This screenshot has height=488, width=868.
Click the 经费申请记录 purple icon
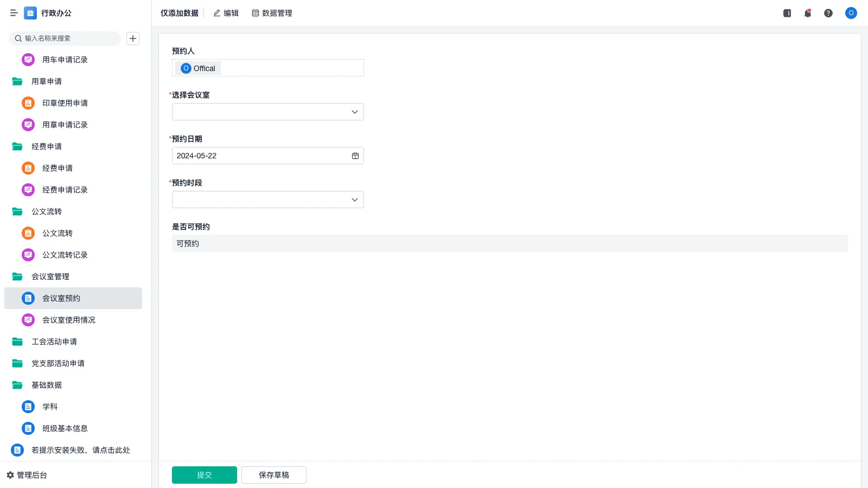click(28, 190)
